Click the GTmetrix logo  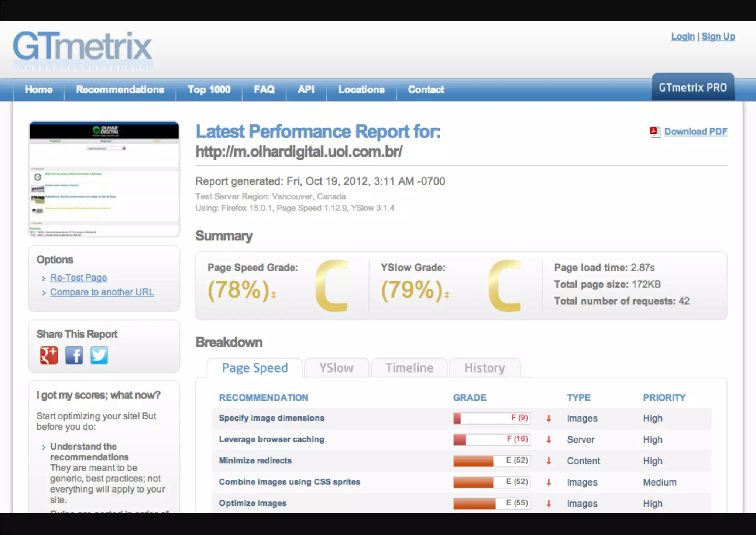pos(83,48)
